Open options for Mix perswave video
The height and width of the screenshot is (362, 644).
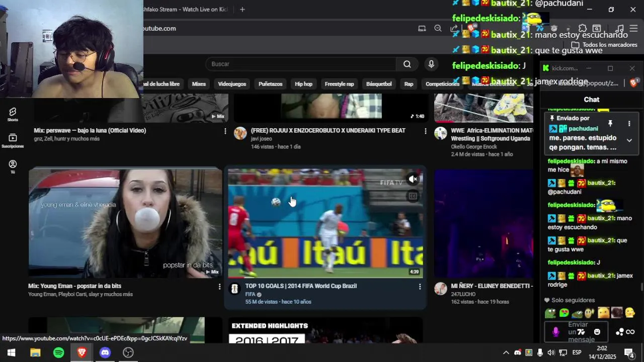point(225,131)
